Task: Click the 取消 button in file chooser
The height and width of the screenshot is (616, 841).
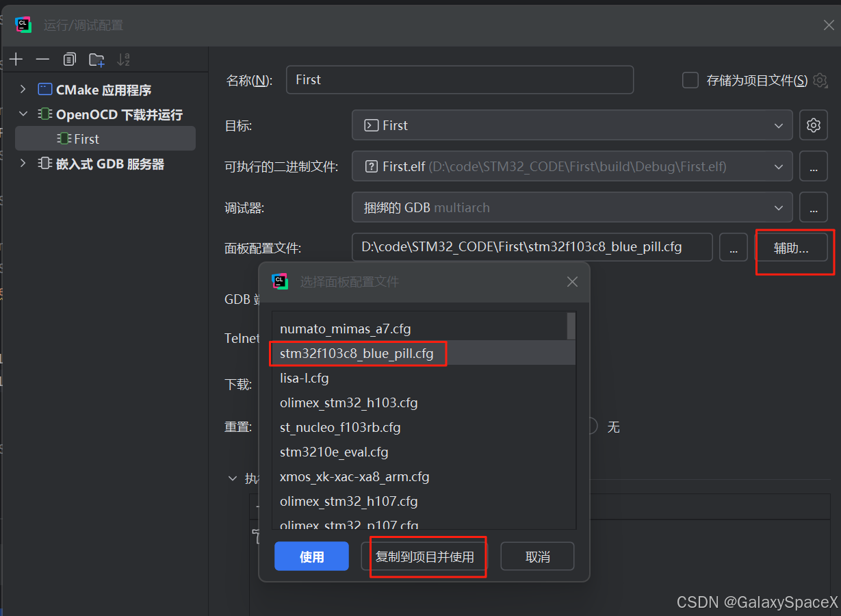Action: click(x=538, y=556)
